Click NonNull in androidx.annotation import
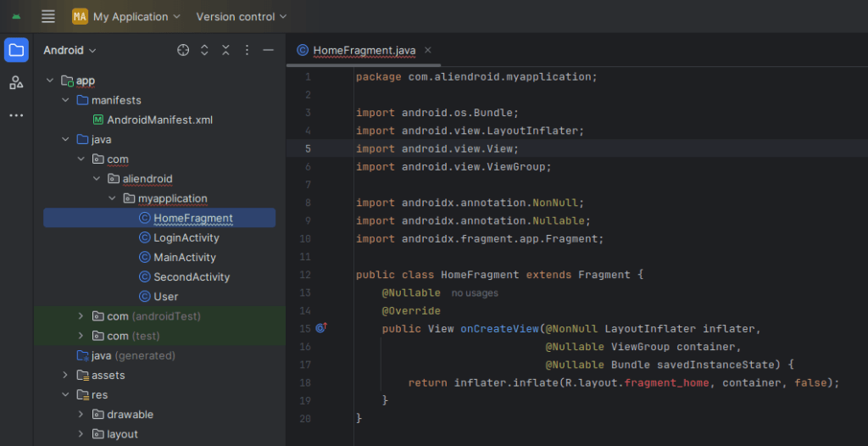 (x=554, y=203)
